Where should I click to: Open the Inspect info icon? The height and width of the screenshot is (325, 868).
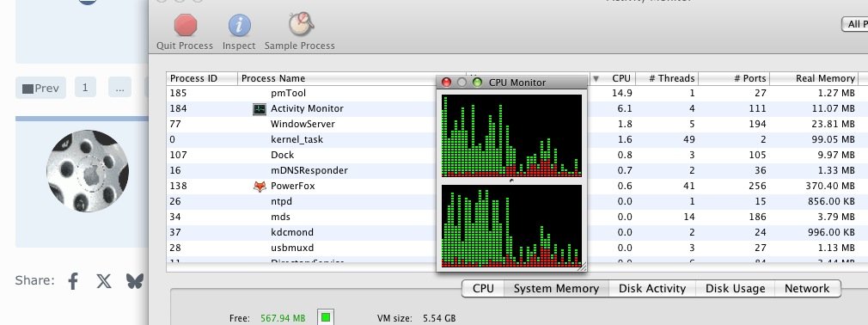[x=239, y=26]
